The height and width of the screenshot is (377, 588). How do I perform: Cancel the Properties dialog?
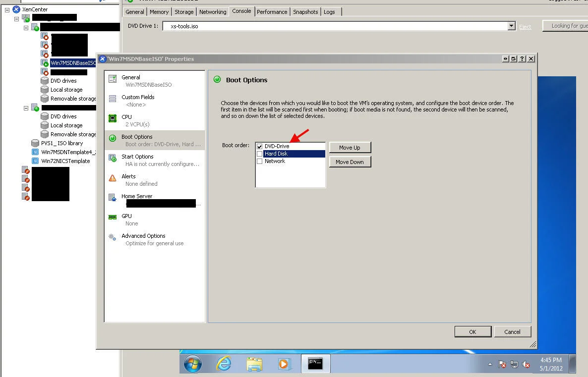(x=512, y=332)
